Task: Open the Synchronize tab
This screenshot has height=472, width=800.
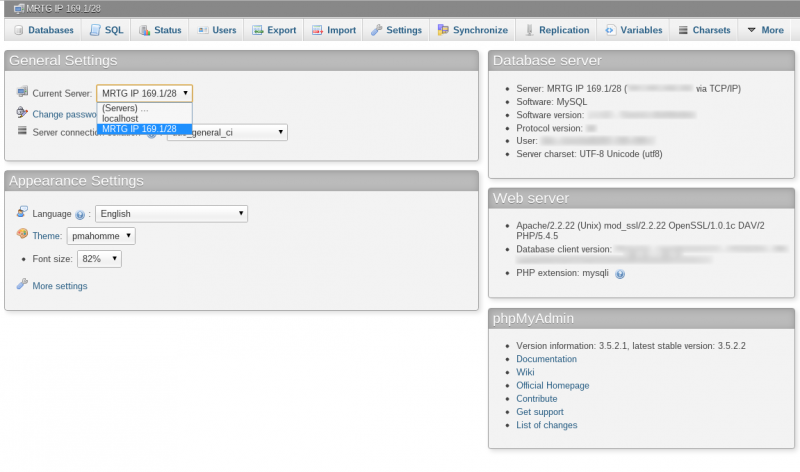Action: pyautogui.click(x=472, y=30)
